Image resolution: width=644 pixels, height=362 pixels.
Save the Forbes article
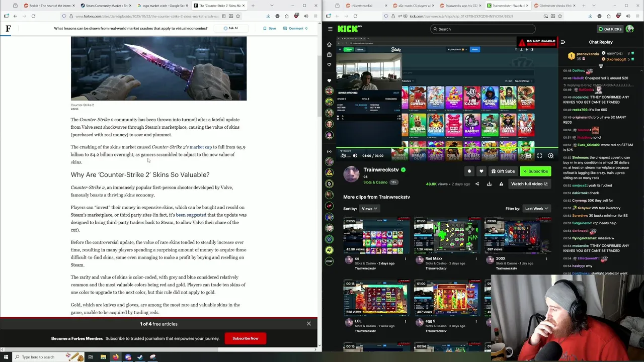tap(270, 28)
